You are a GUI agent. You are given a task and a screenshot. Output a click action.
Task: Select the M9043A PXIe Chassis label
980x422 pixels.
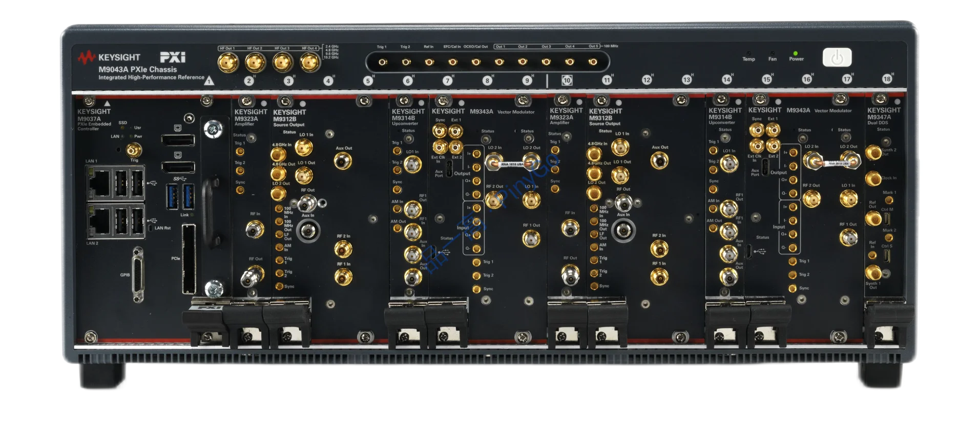click(x=137, y=69)
